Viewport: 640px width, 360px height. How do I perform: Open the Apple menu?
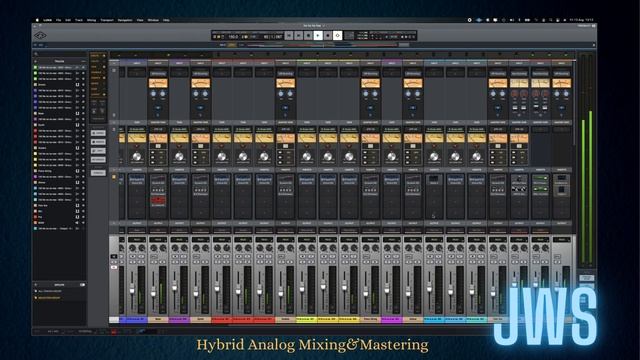pos(37,20)
